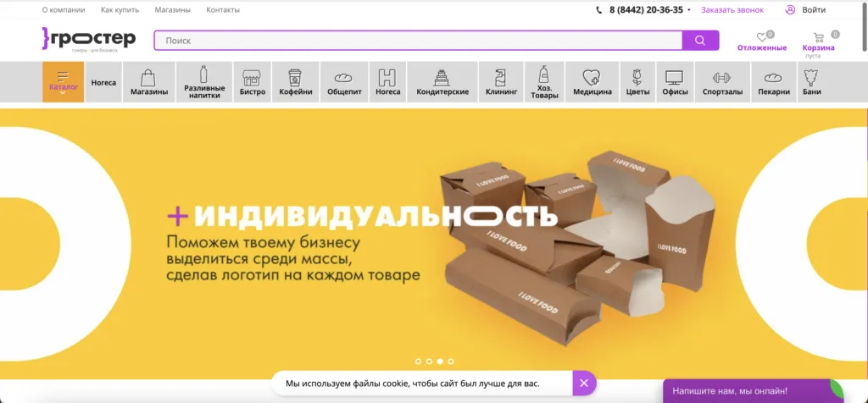
Task: Select the Кофейни coffee cup icon
Action: (295, 77)
